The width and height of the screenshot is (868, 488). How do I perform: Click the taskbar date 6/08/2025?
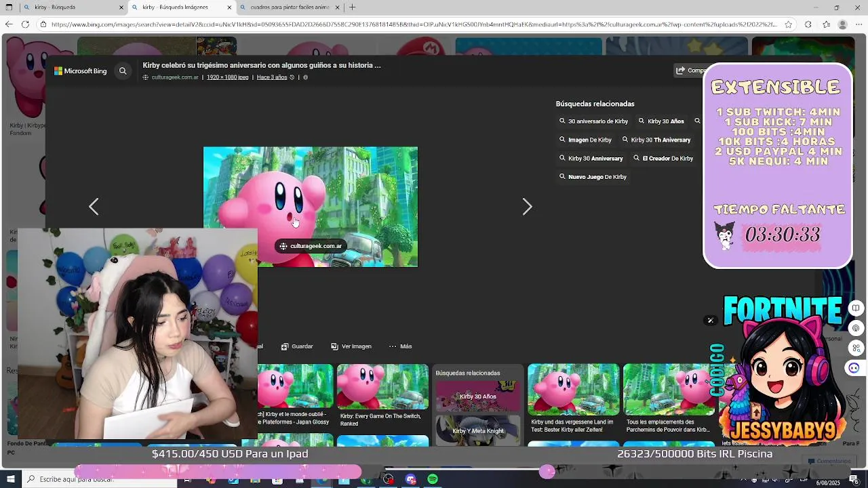pyautogui.click(x=828, y=483)
